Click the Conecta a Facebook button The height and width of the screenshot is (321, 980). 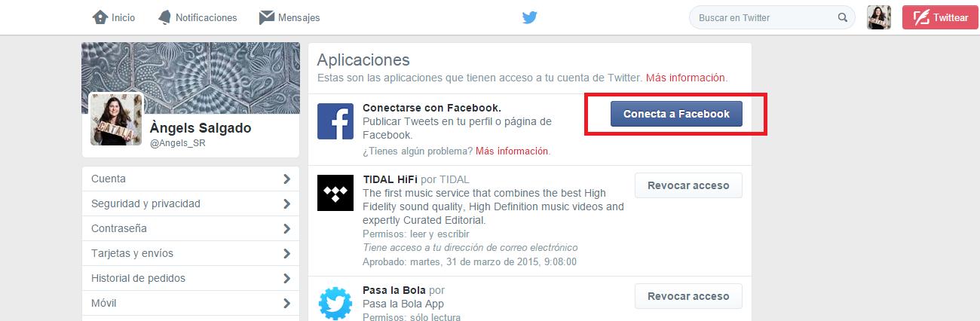pyautogui.click(x=676, y=114)
